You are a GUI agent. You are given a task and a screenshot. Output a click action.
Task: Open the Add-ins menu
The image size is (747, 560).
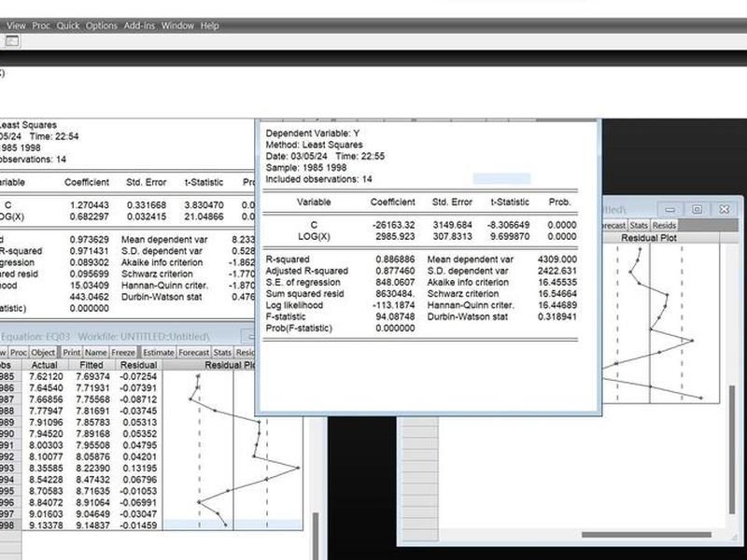coord(139,26)
